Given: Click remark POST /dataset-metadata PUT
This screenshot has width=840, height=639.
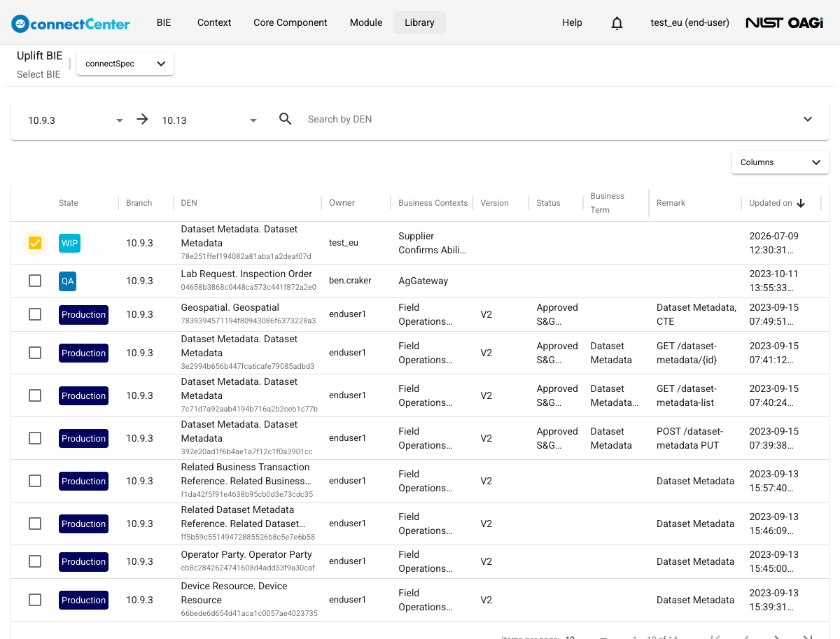Looking at the screenshot, I should click(689, 438).
